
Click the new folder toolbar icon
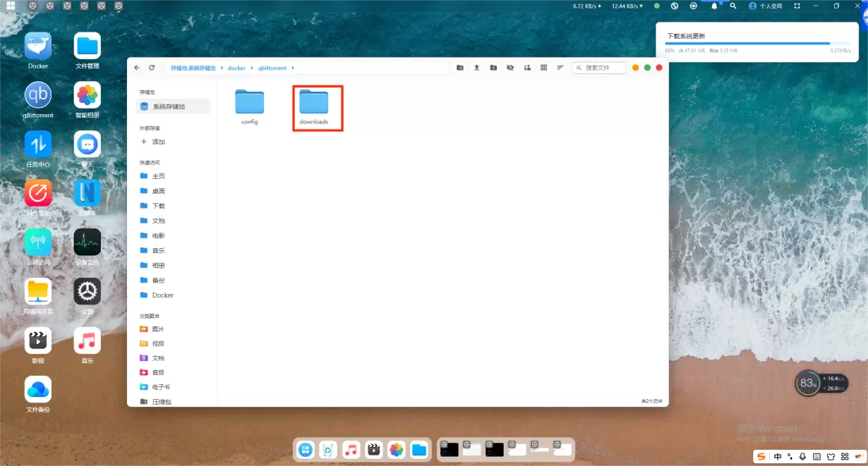click(460, 68)
